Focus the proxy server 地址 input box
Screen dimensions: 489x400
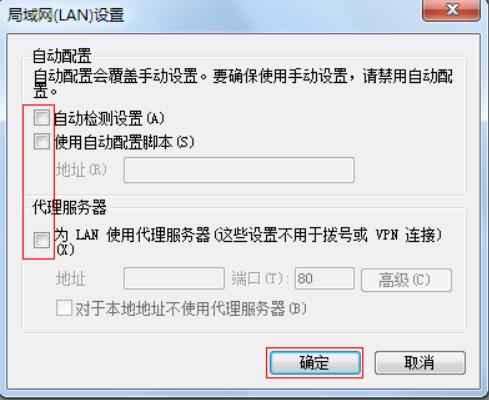pos(174,278)
